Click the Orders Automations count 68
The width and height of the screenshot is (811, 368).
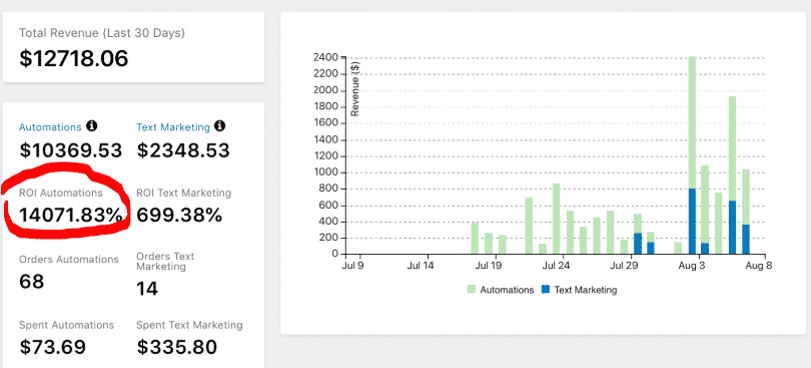tap(32, 282)
